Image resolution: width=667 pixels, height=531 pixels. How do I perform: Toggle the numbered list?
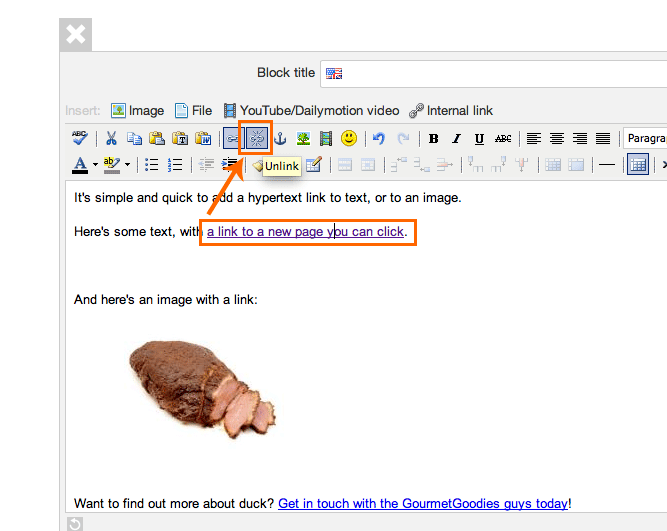click(x=175, y=165)
